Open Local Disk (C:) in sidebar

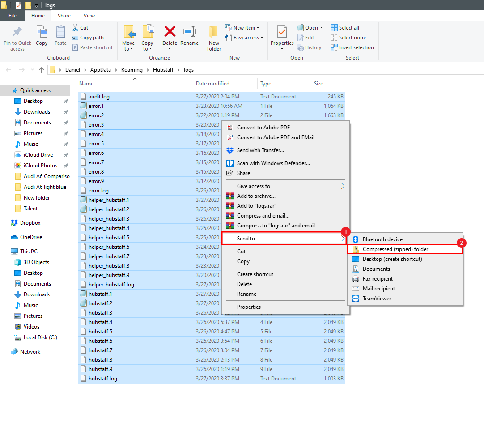coord(40,337)
